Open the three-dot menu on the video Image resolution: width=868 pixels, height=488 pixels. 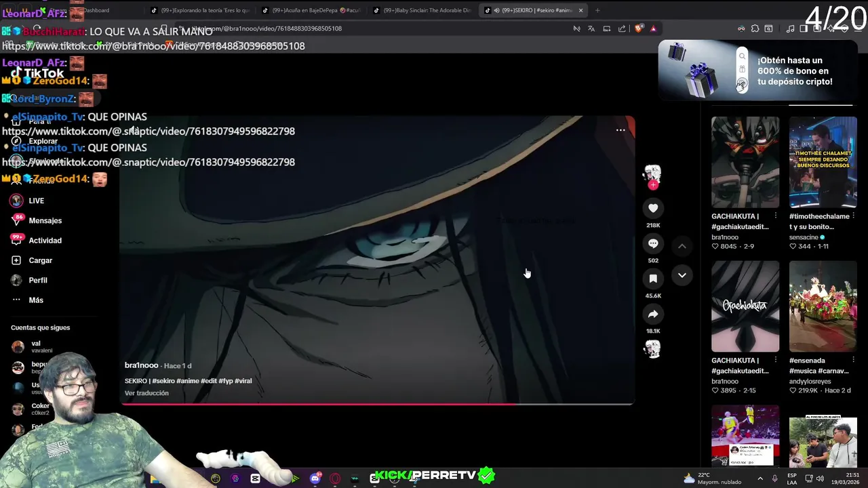pyautogui.click(x=620, y=130)
